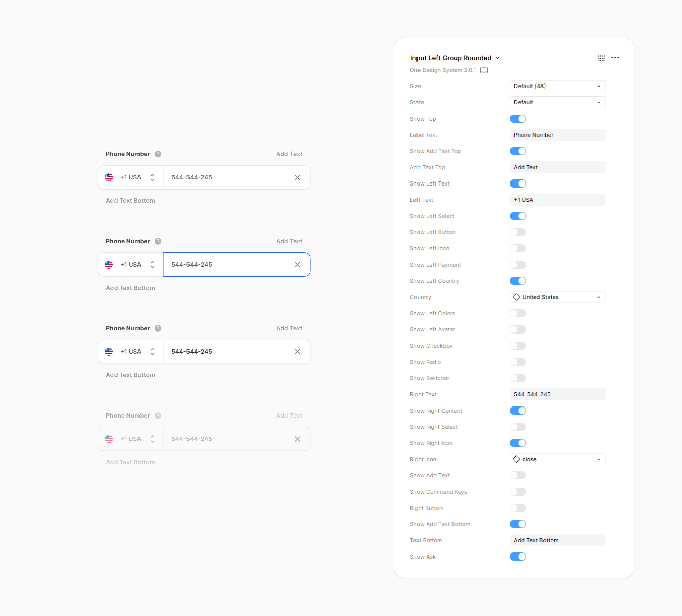Image resolution: width=682 pixels, height=616 pixels.
Task: Open the Right Icon dropdown set to close
Action: 557,459
